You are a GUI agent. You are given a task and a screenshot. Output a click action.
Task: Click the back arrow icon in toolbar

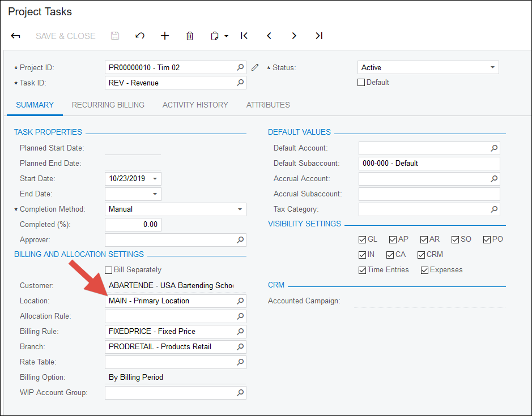(x=16, y=36)
